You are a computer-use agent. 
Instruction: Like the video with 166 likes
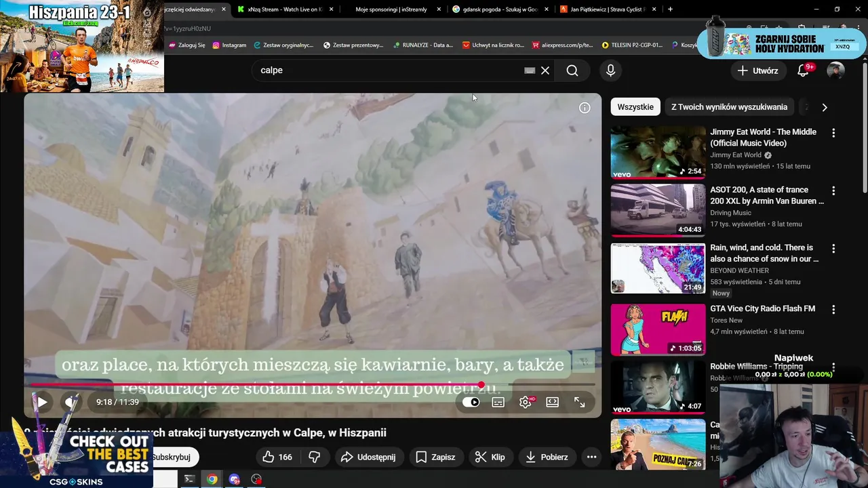point(277,457)
